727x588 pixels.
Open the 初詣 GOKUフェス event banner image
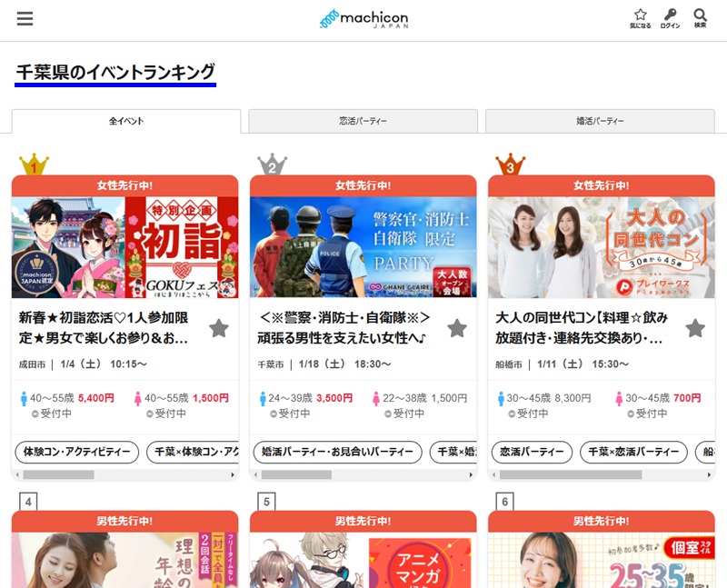click(x=124, y=247)
